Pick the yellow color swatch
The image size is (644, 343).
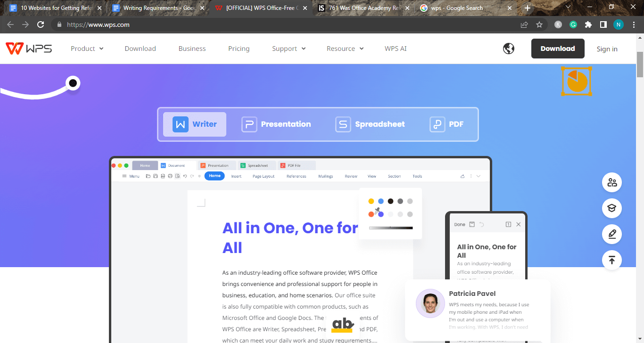(x=371, y=201)
